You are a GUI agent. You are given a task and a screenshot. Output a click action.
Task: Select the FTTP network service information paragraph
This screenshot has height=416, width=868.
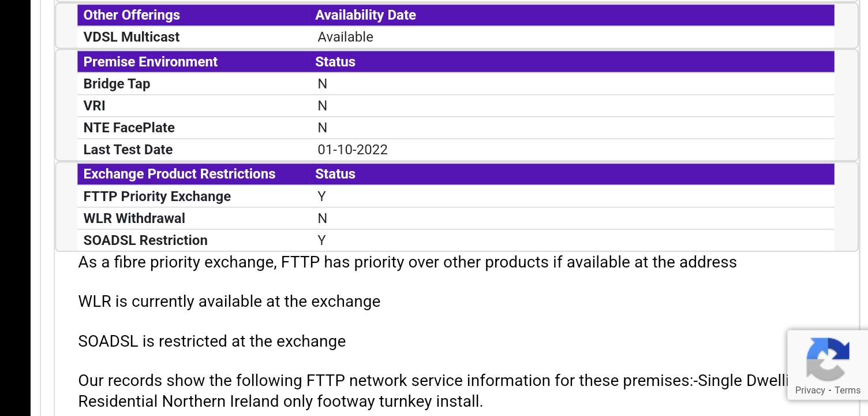404,391
